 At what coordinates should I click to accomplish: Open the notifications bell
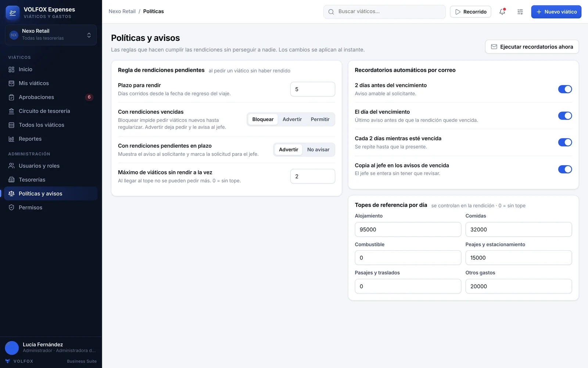[502, 12]
